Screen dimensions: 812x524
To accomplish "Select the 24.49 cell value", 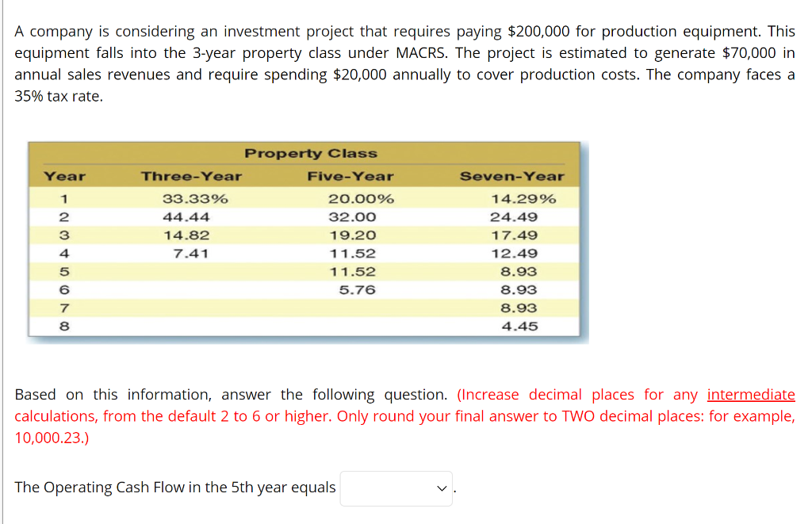I will pyautogui.click(x=514, y=217).
